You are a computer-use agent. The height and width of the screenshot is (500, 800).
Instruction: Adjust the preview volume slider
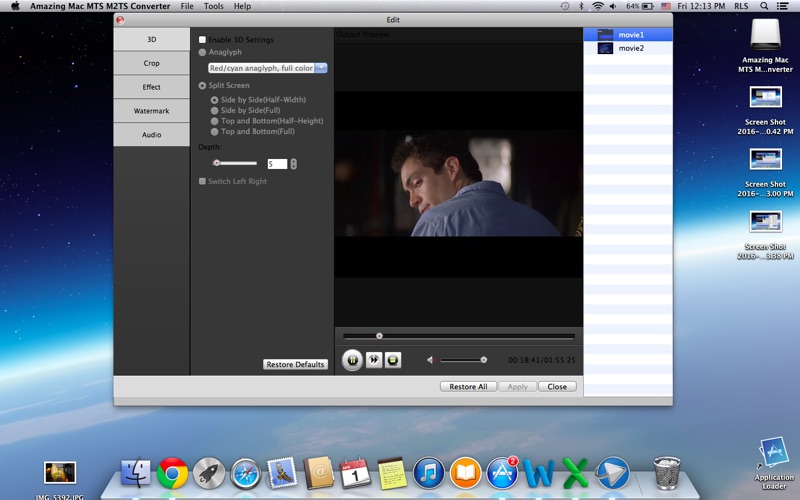pyautogui.click(x=462, y=360)
